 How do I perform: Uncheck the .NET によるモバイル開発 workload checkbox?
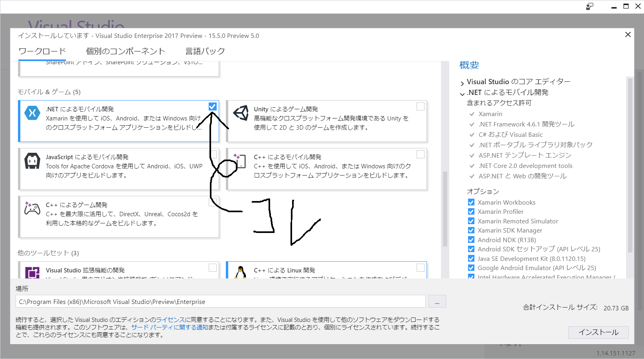click(x=212, y=107)
